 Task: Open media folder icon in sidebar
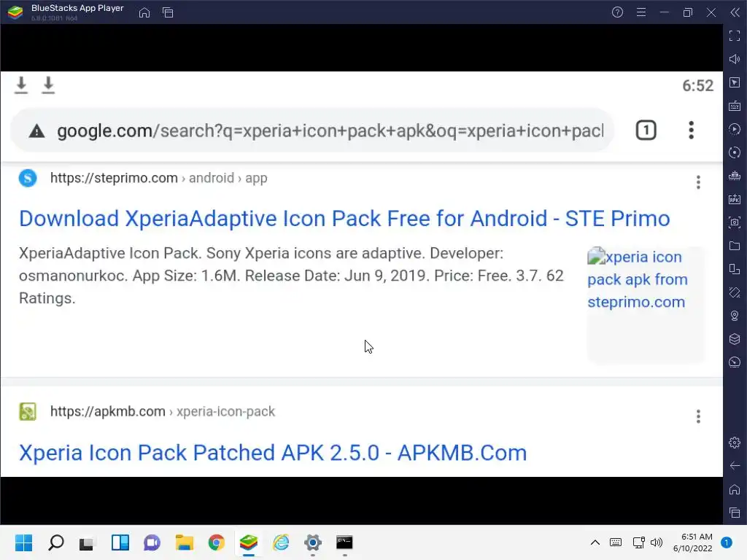click(735, 246)
